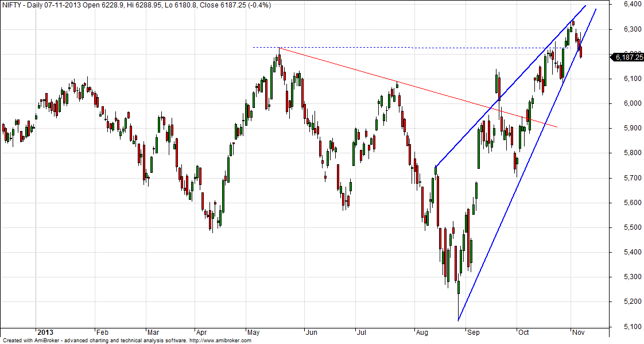Click the Aug label on the date axis
644x344 pixels.
coord(422,333)
